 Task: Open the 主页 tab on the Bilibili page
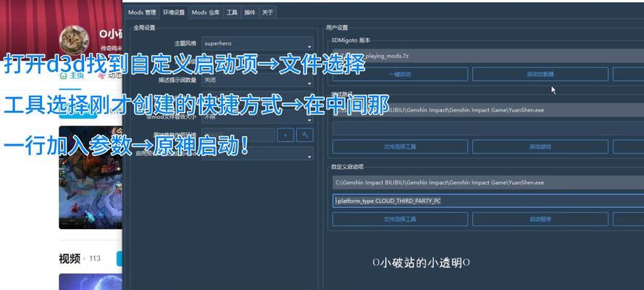coord(72,75)
